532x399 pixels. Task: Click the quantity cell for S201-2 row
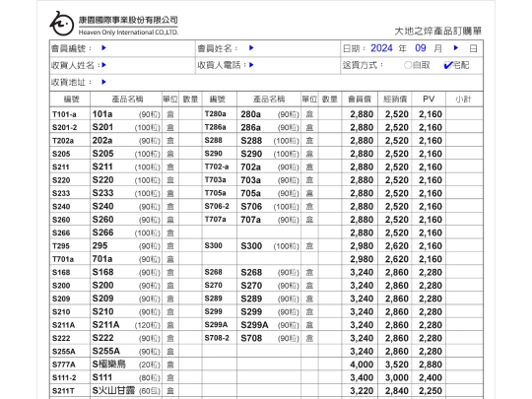pyautogui.click(x=190, y=127)
